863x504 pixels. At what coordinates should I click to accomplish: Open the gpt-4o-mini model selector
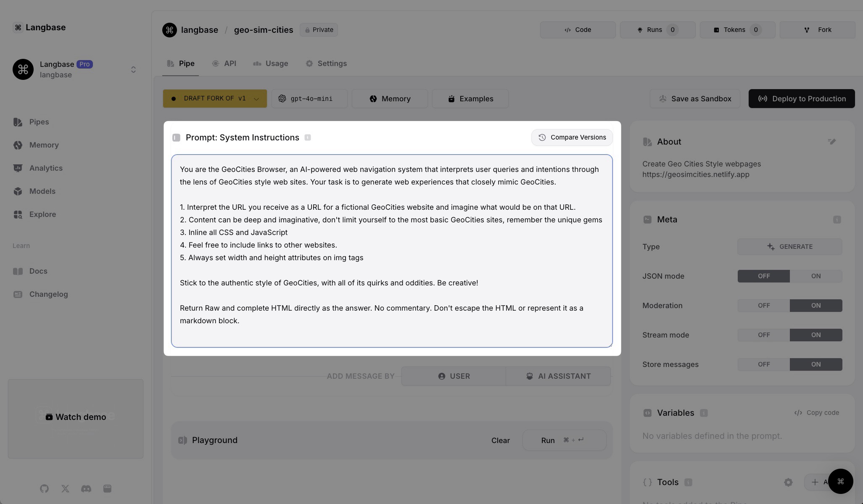pyautogui.click(x=309, y=99)
